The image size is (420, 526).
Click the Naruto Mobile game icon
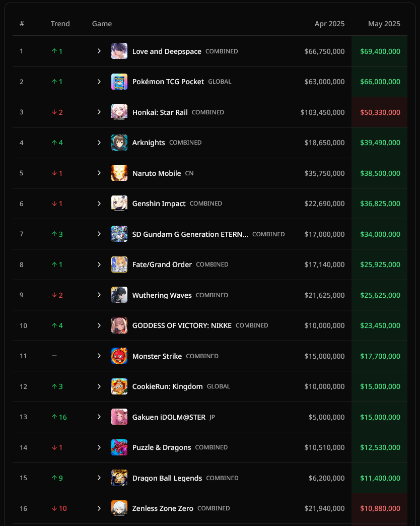119,173
